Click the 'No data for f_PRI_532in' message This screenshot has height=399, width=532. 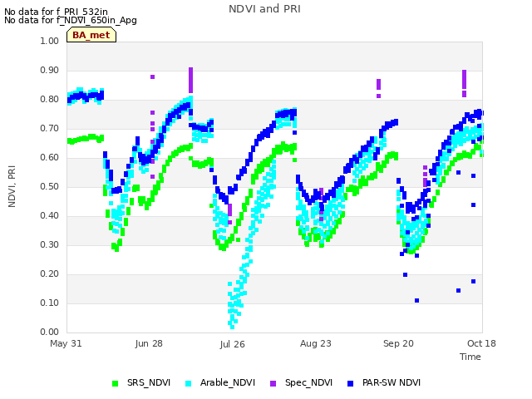[56, 12]
